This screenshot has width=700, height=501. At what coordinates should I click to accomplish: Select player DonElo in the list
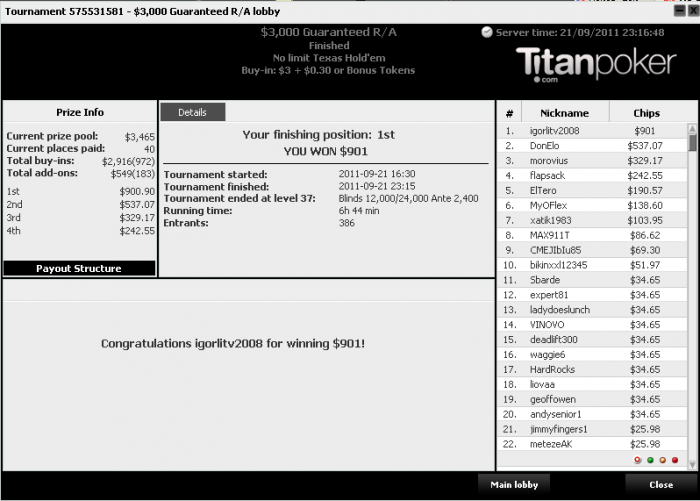tap(592, 146)
